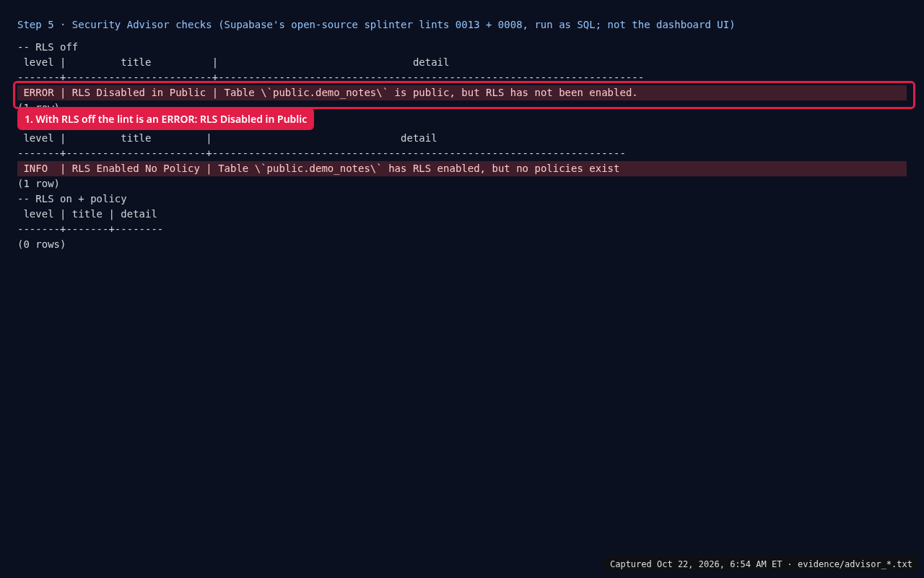Click the 'Step 5 · Security Advisor checks' heading
Image resolution: width=924 pixels, height=578 pixels.
[376, 25]
